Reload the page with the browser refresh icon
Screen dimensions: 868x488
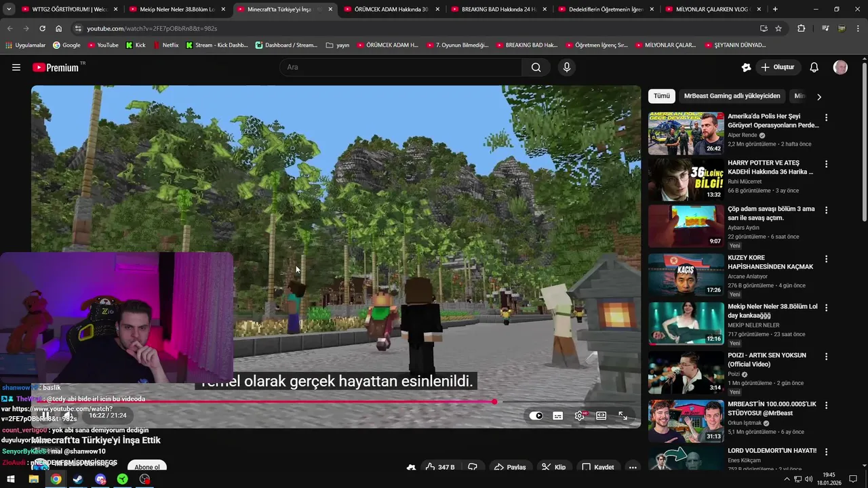pos(42,28)
